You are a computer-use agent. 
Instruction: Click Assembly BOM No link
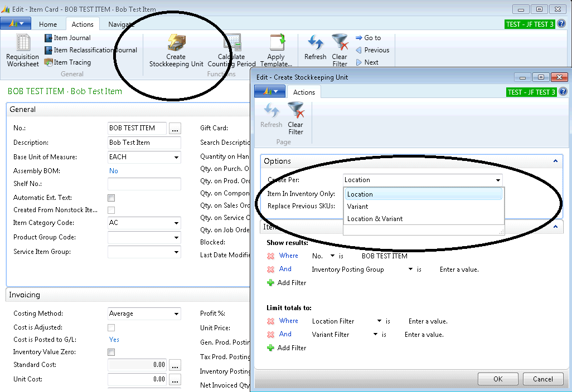(113, 171)
